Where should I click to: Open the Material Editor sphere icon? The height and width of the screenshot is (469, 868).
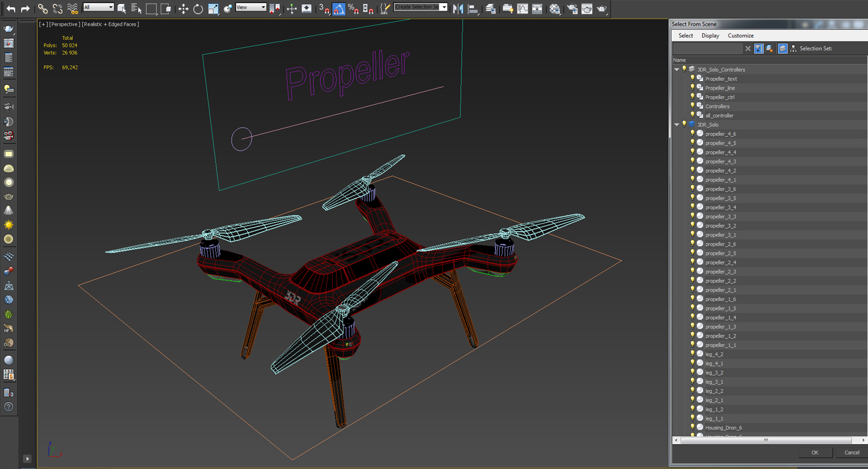click(555, 8)
